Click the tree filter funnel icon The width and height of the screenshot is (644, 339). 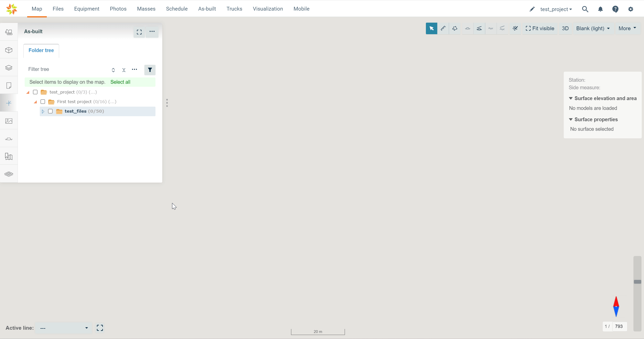[x=150, y=70]
